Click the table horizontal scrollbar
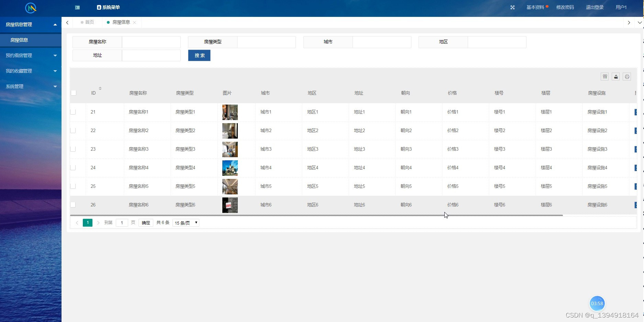Screen dimensions: 644x322 pyautogui.click(x=317, y=215)
